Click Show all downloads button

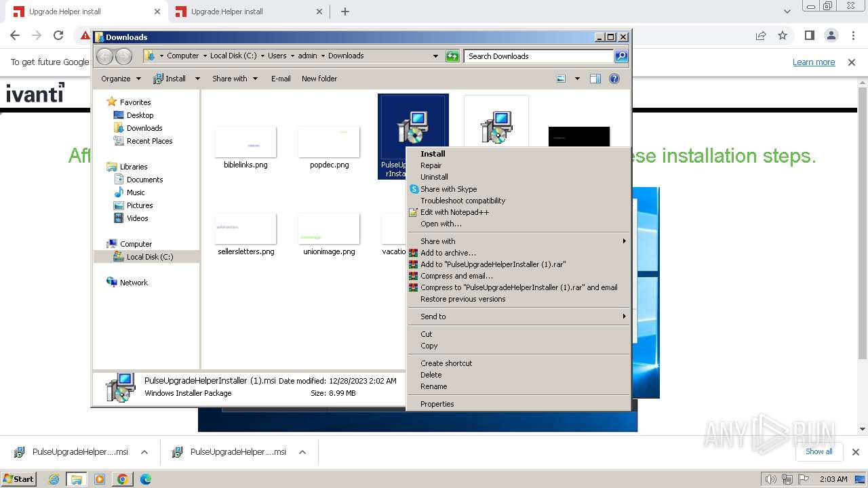point(818,451)
